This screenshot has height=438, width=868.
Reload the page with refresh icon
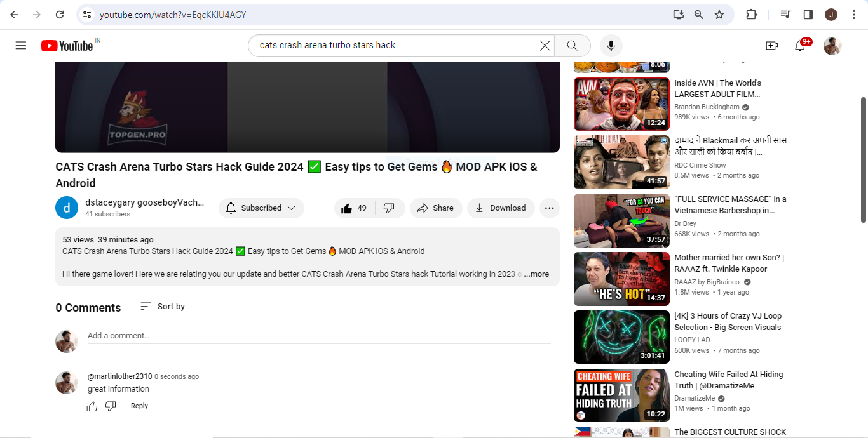(60, 15)
